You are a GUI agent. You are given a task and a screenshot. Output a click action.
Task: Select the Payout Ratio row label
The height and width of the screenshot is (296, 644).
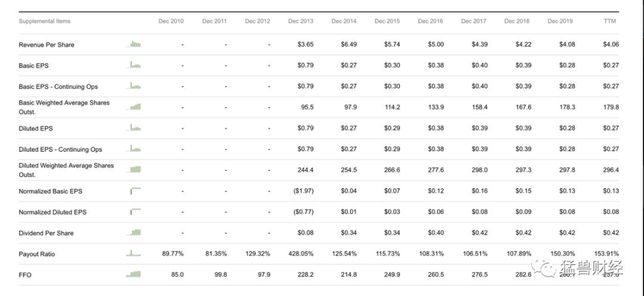click(37, 254)
